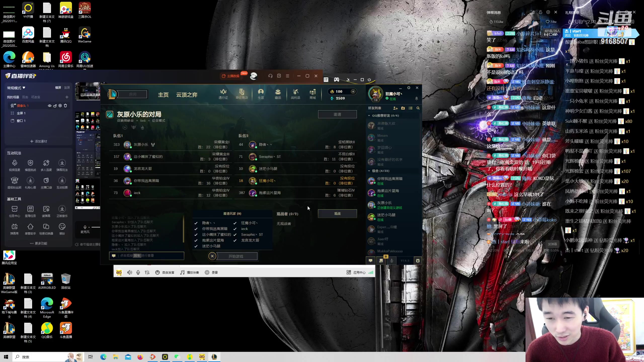This screenshot has width=644, height=362.
Task: Toggle lock on 摄像头 1 source
Action: tap(55, 106)
